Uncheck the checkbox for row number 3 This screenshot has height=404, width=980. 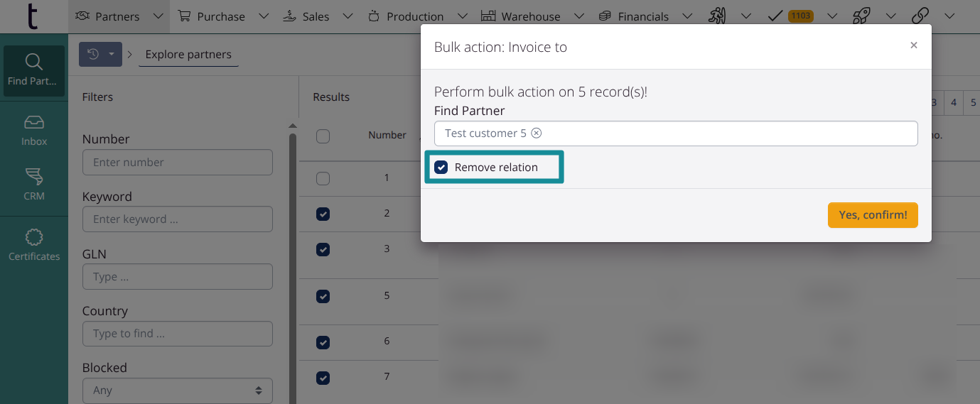323,249
